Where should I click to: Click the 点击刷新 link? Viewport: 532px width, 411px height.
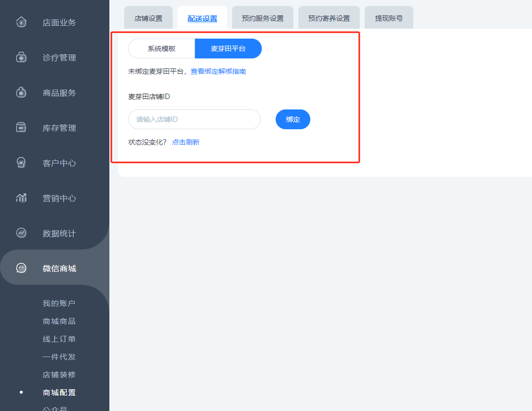pos(186,142)
